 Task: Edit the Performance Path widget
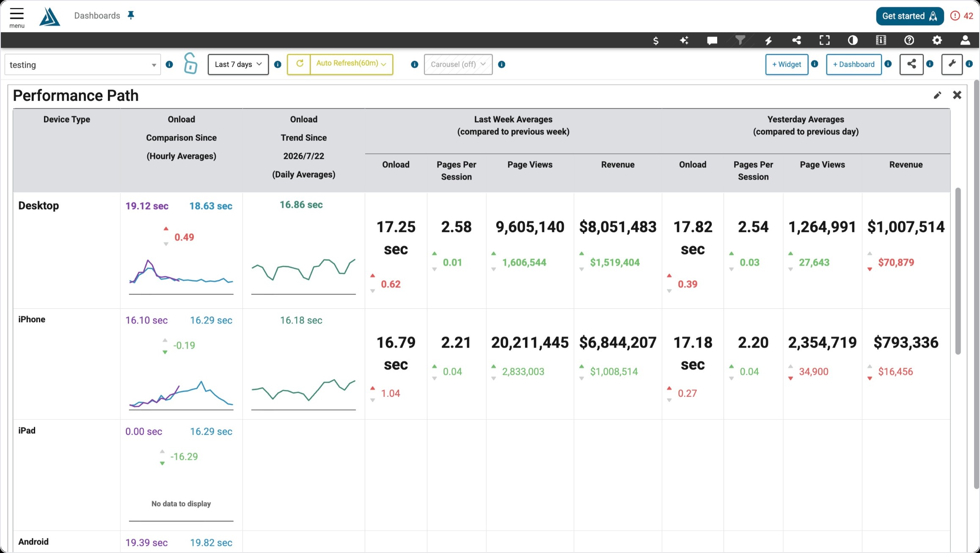[937, 95]
